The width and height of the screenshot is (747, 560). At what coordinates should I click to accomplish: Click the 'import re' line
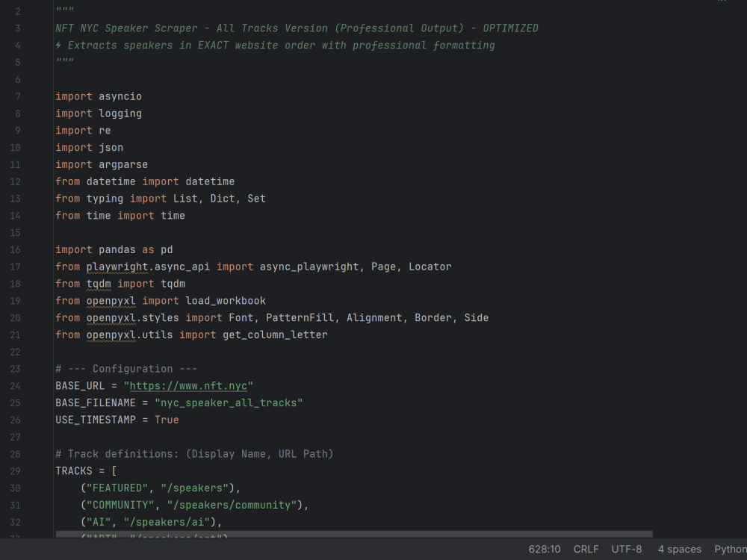(83, 131)
